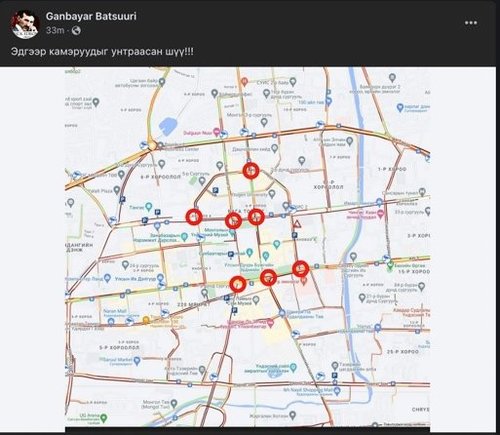The width and height of the screenshot is (500, 435).
Task: Click Ganbayar Batsuuri's profile picture
Action: pyautogui.click(x=25, y=24)
